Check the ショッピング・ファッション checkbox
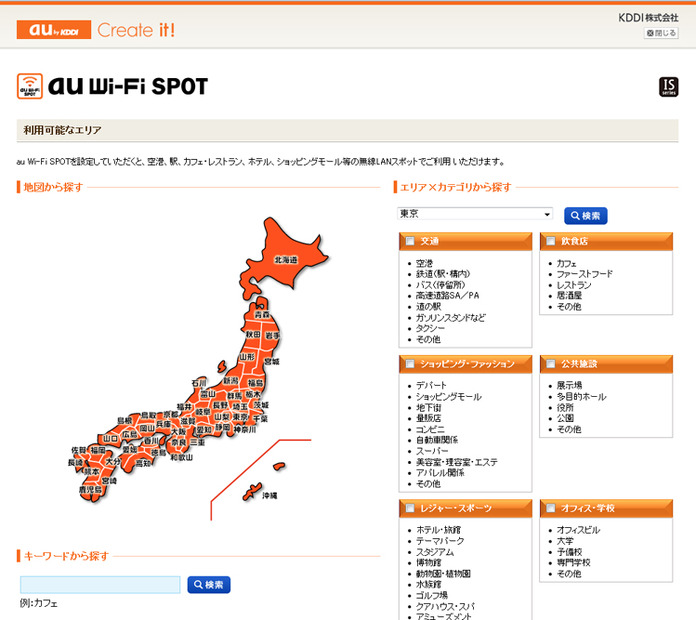 tap(410, 364)
